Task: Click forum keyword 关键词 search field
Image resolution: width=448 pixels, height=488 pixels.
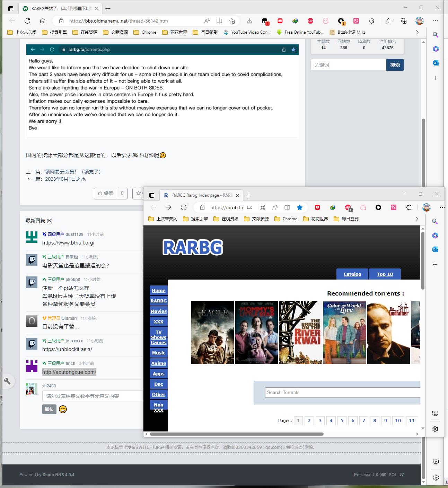Action: pos(349,65)
